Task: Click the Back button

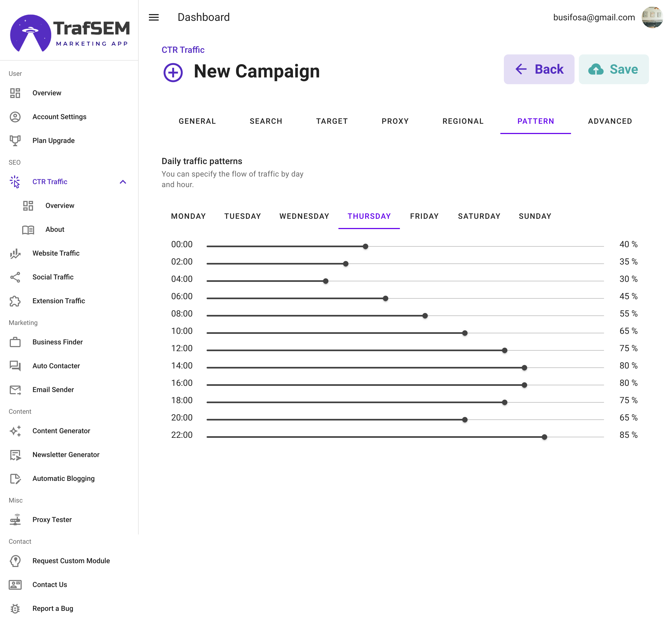Action: click(x=539, y=69)
